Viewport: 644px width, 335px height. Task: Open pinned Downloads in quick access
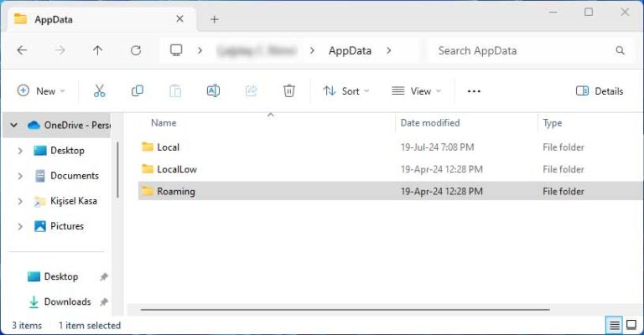tap(67, 301)
